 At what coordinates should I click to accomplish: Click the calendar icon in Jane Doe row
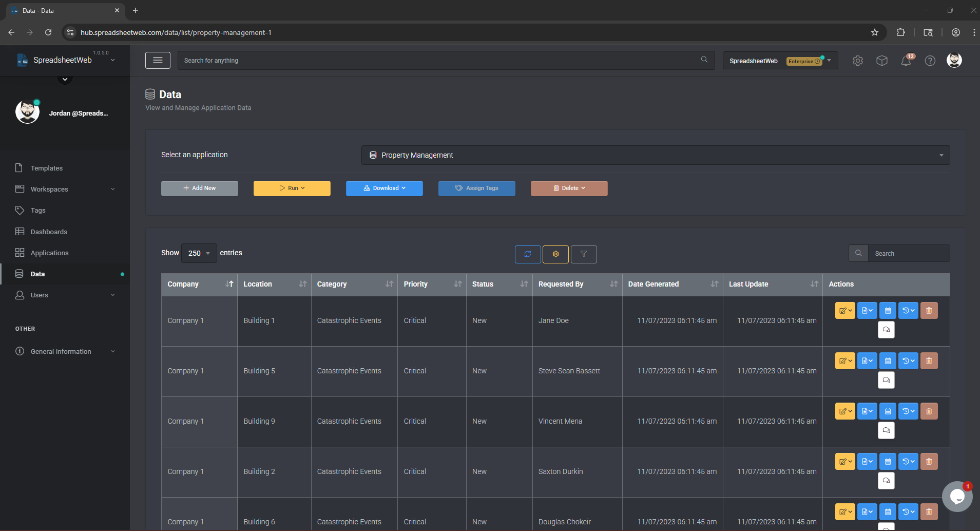tap(888, 311)
